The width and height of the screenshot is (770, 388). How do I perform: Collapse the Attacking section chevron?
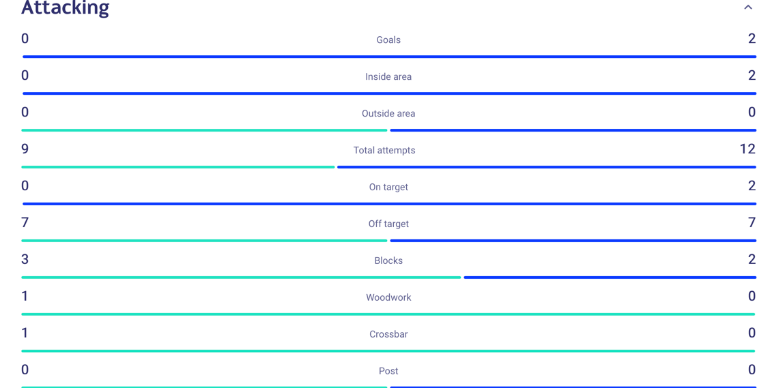click(748, 7)
